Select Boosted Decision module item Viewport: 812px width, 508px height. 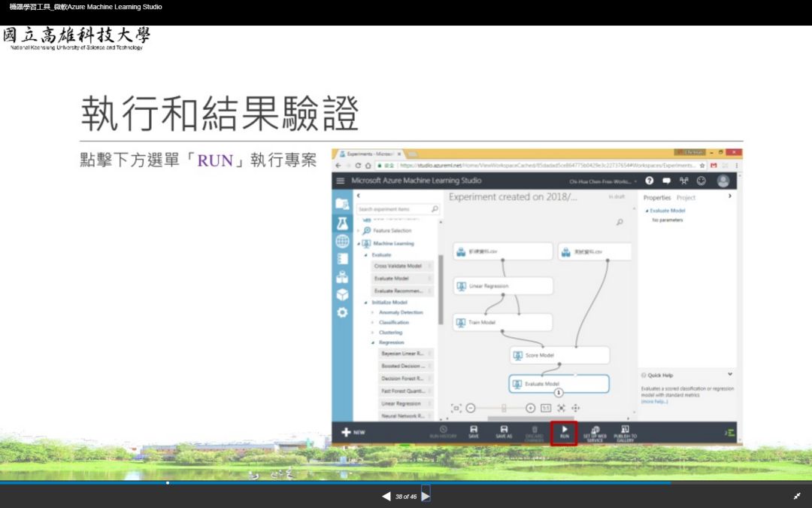click(405, 366)
